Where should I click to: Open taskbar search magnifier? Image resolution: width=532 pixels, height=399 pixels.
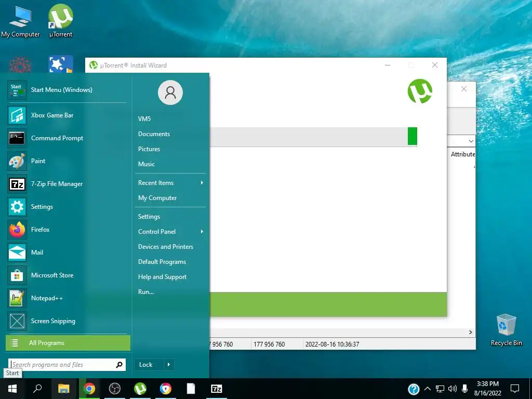click(x=37, y=389)
